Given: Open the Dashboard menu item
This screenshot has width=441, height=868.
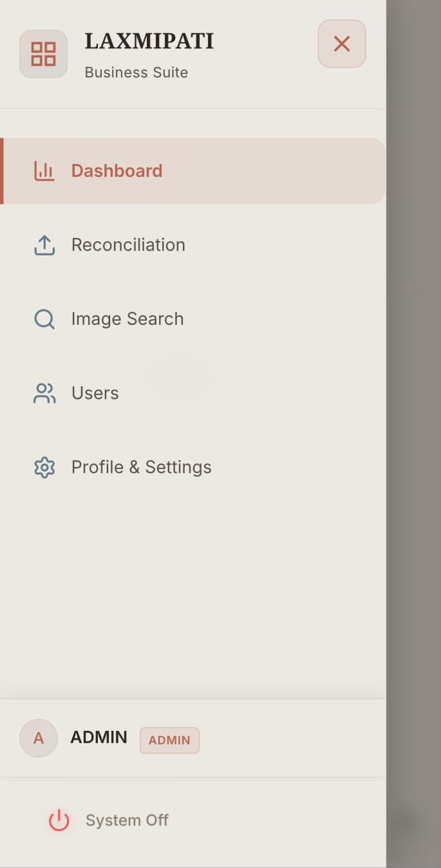Looking at the screenshot, I should point(117,171).
